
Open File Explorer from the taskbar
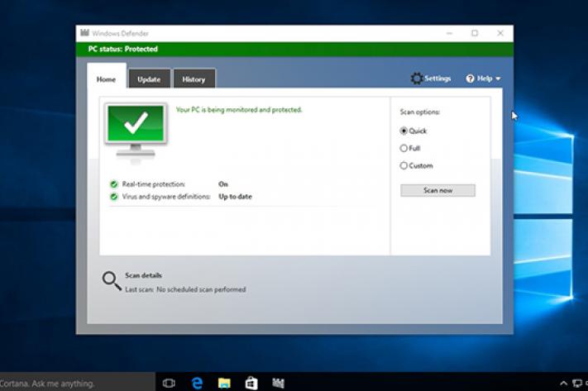click(224, 383)
